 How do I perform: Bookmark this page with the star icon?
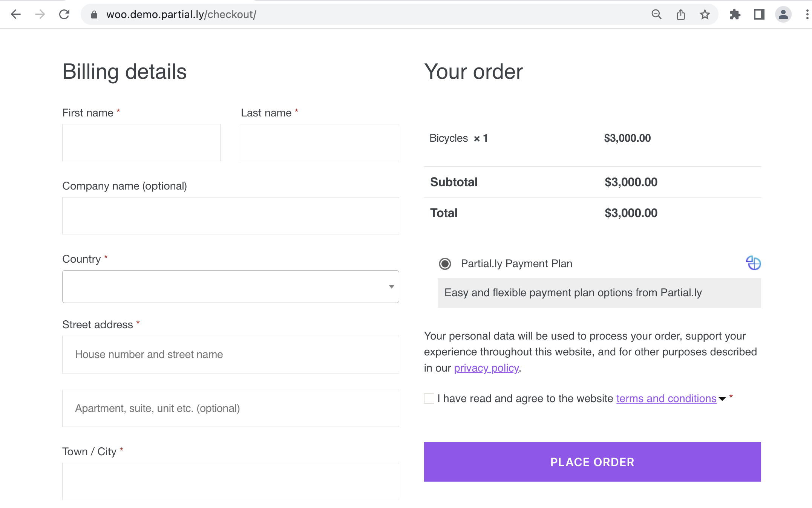[705, 14]
